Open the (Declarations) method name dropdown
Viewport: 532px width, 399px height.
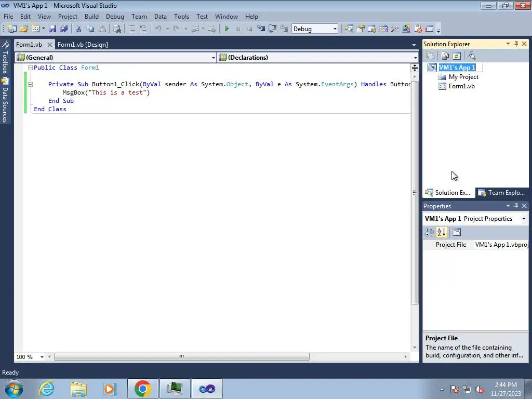(415, 58)
